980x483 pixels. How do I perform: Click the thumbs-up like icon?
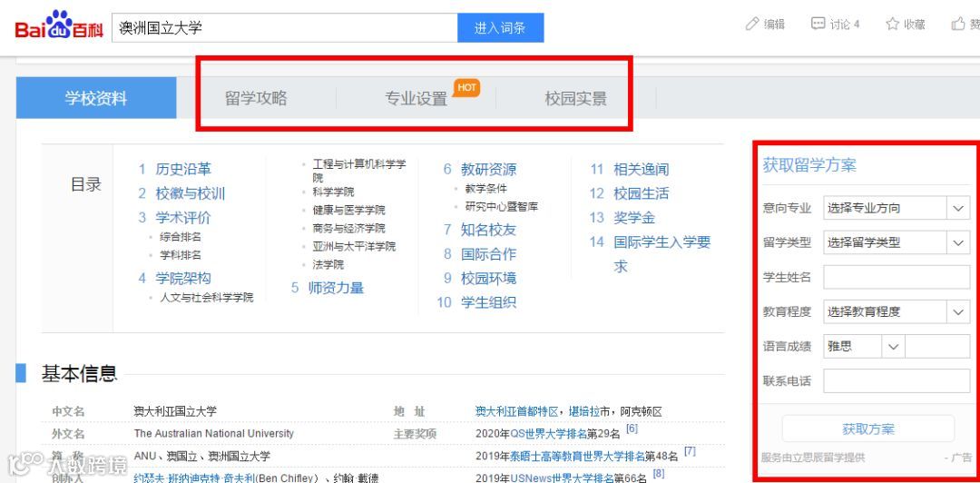pyautogui.click(x=958, y=25)
